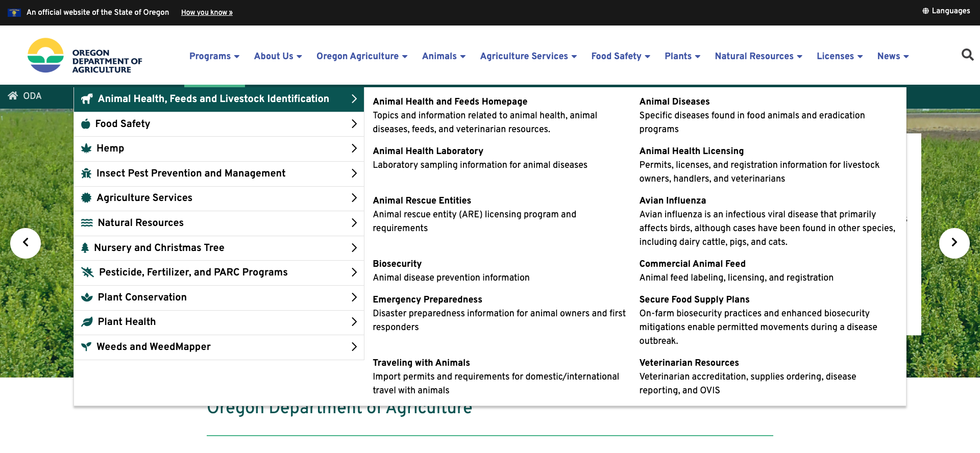Expand Nursery and Christmas Tree chevron

click(x=354, y=248)
